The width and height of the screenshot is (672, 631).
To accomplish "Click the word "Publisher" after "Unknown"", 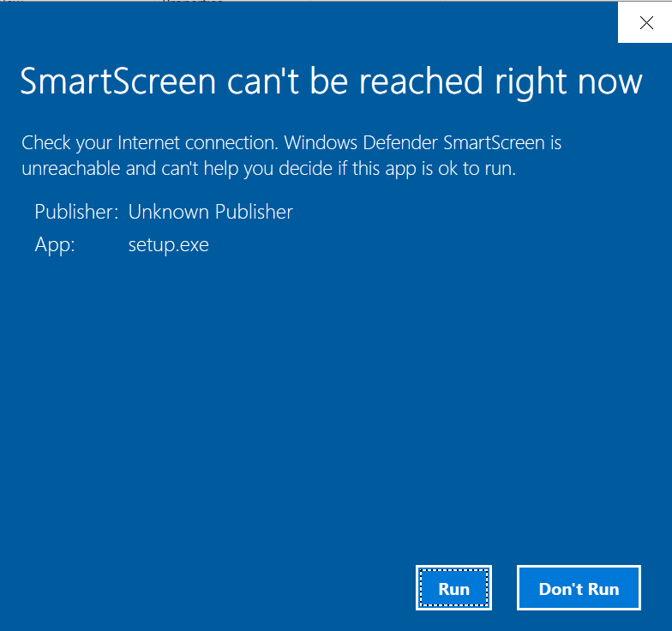I will tap(252, 212).
